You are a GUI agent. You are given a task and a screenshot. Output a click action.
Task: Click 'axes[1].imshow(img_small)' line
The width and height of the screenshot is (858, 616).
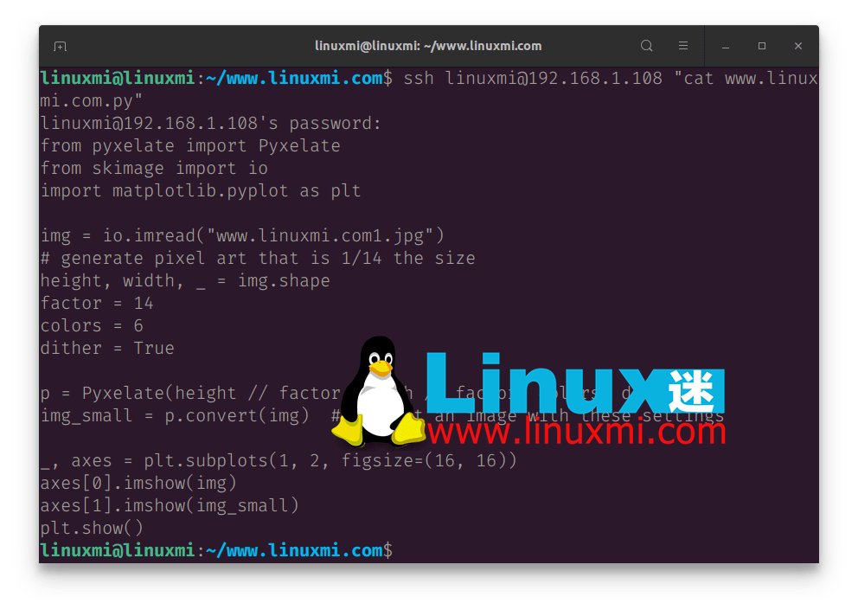170,505
